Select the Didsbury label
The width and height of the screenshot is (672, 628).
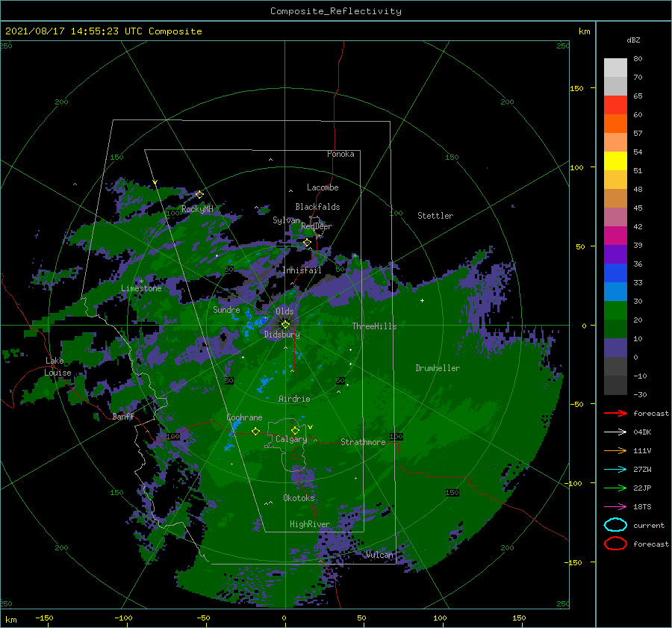pyautogui.click(x=282, y=335)
